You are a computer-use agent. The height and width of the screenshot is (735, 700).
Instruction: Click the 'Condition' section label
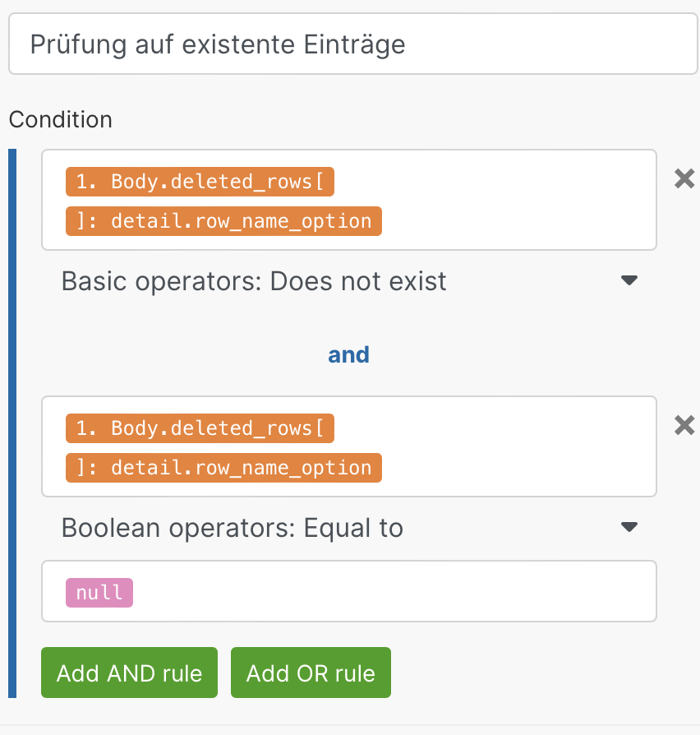(61, 119)
